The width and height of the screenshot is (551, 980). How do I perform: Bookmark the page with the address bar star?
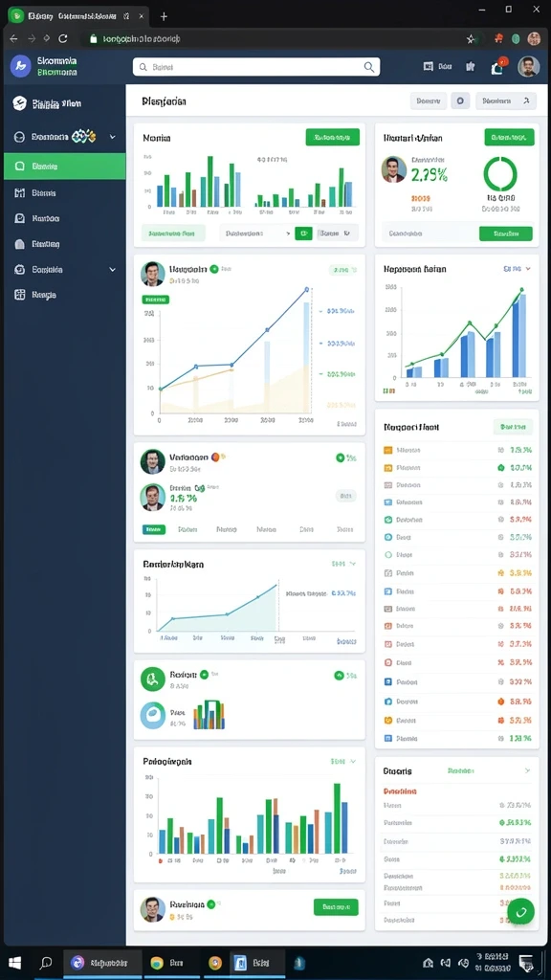(471, 38)
